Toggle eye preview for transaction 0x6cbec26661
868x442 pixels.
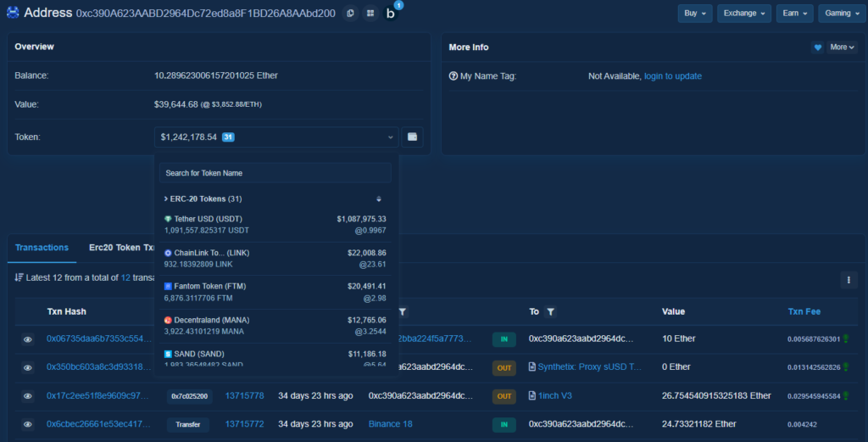(28, 424)
